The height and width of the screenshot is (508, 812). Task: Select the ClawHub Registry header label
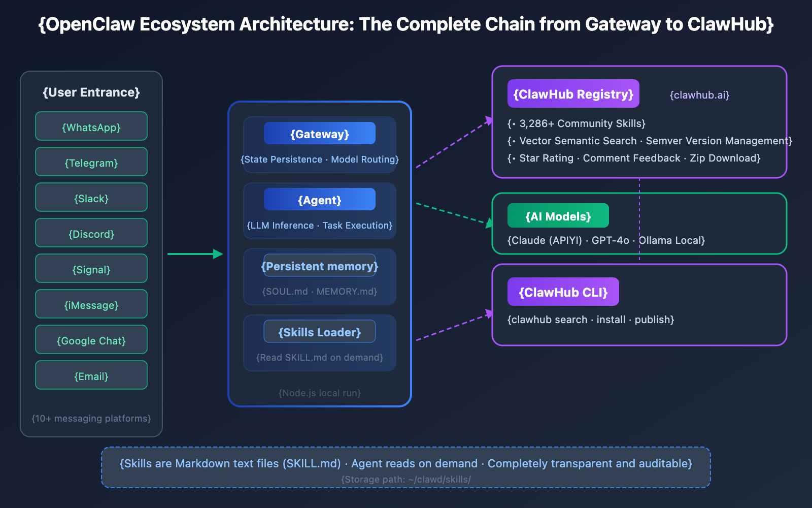573,93
